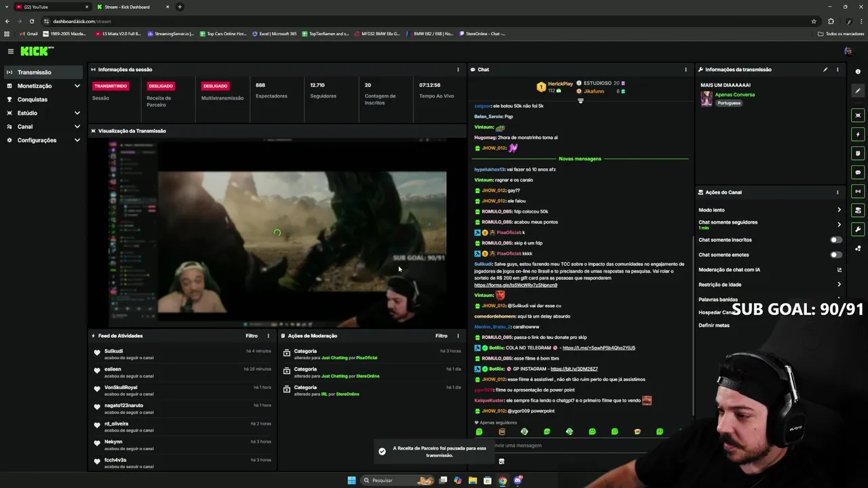Click VonSkullRoyal follow in activity feed
This screenshot has height=488, width=868.
(x=183, y=390)
